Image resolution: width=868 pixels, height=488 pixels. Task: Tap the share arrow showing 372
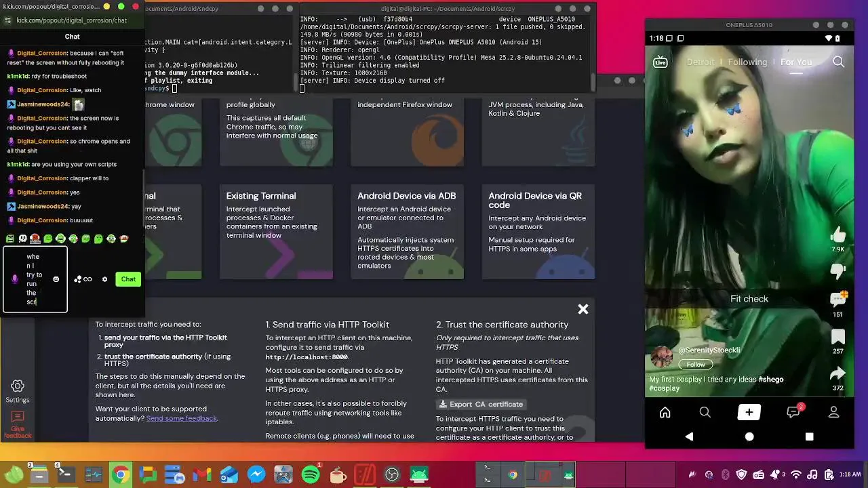pos(838,373)
